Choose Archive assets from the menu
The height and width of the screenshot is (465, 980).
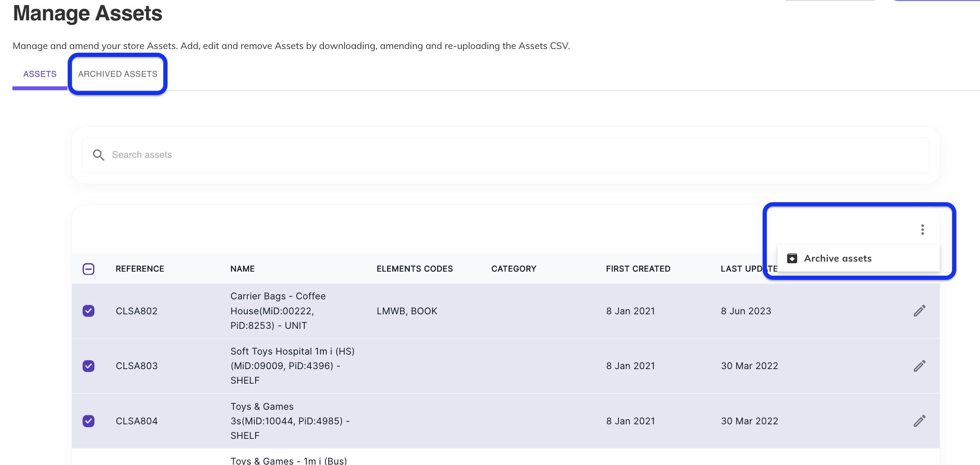click(x=837, y=258)
